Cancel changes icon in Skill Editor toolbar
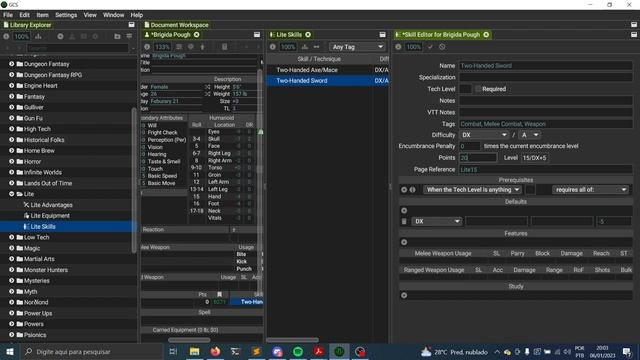640x360 pixels. point(442,47)
